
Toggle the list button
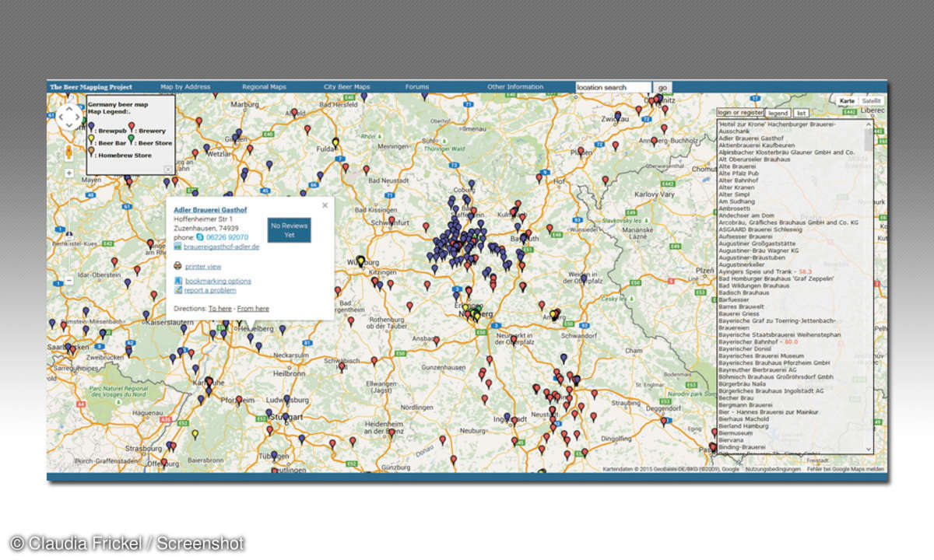pyautogui.click(x=801, y=113)
